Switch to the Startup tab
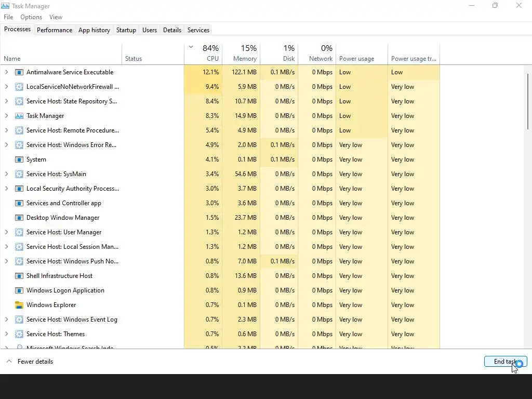This screenshot has width=532, height=399. point(126,30)
